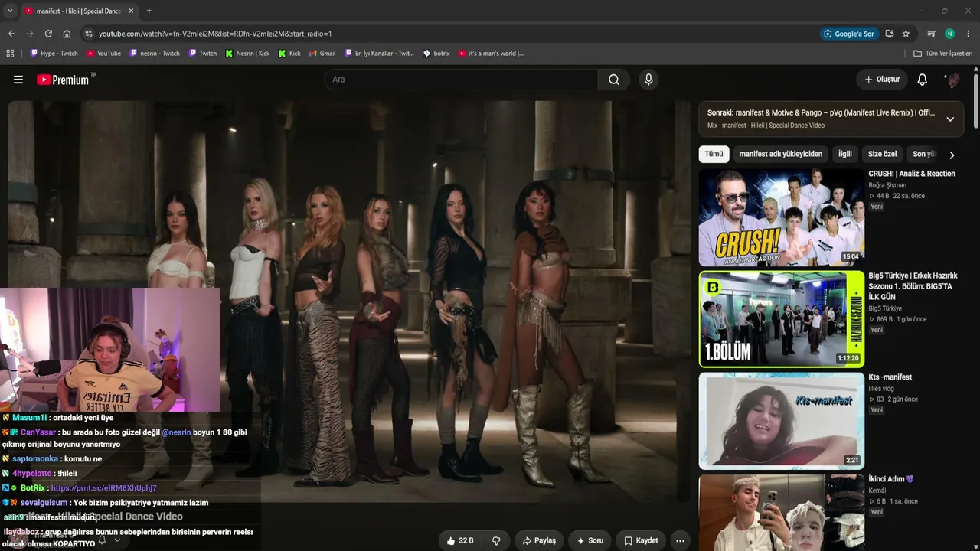This screenshot has height=551, width=980.
Task: Open nesrin - Twitch bookmark
Action: coord(155,54)
